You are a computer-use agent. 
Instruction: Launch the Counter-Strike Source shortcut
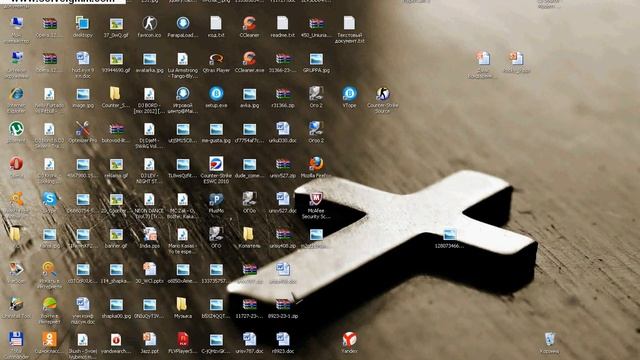click(382, 94)
